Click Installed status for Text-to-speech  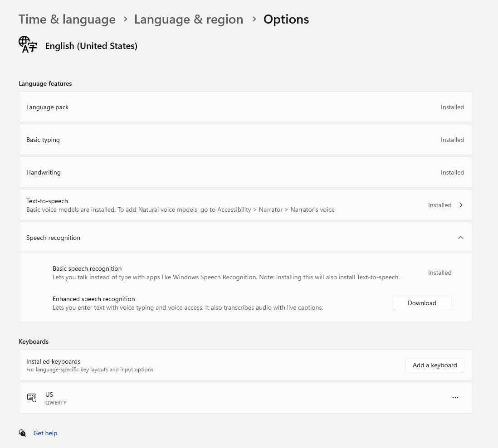click(439, 205)
